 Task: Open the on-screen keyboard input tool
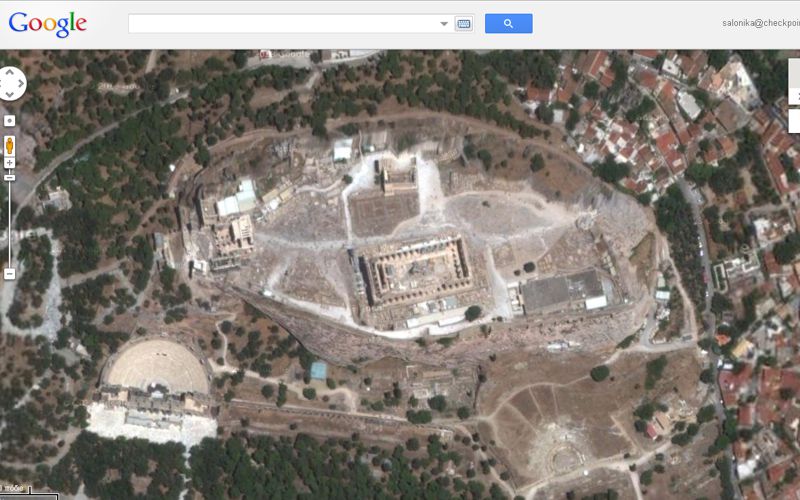pyautogui.click(x=464, y=23)
